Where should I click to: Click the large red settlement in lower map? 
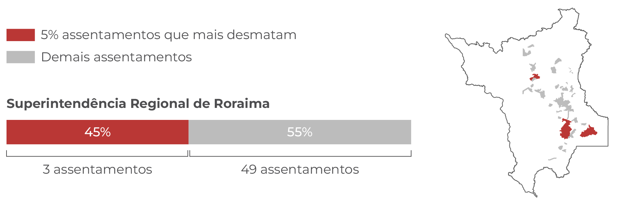(x=566, y=129)
